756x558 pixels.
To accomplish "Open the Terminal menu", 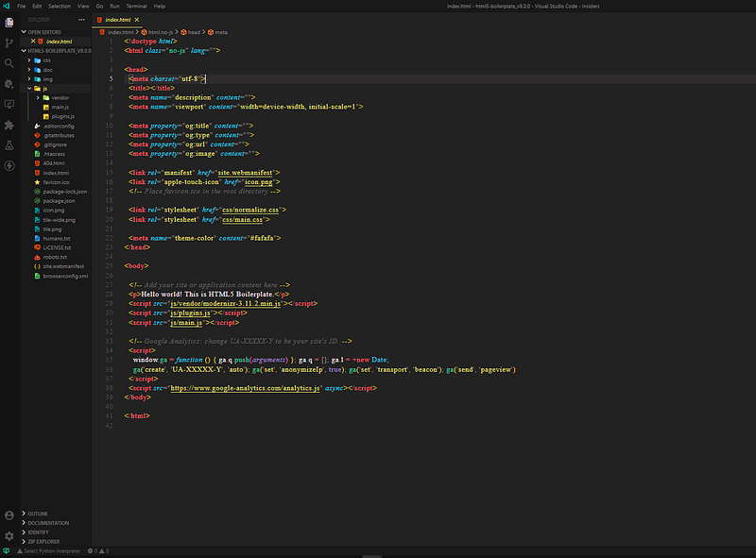I will tap(136, 7).
